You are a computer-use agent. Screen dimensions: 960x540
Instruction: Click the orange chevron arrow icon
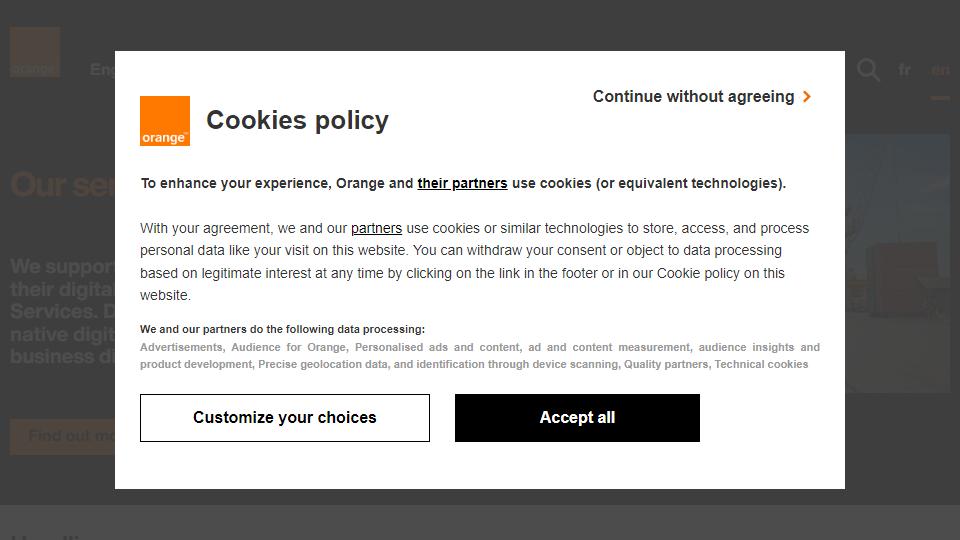click(807, 97)
